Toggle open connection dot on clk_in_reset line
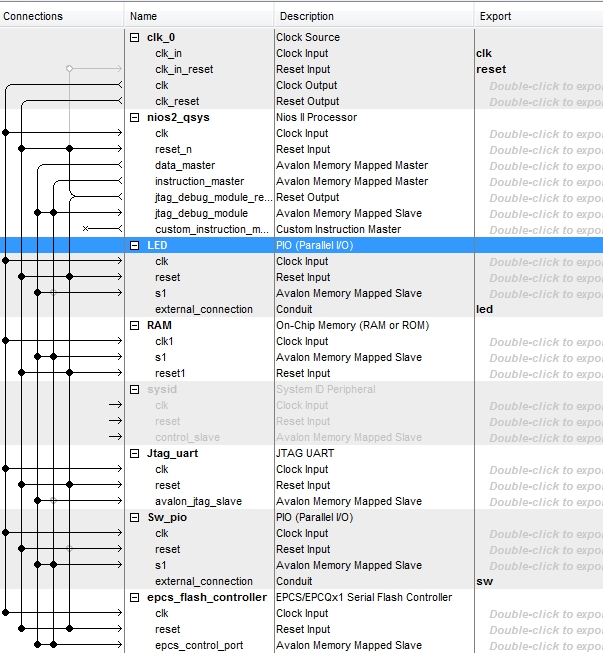 [70, 68]
